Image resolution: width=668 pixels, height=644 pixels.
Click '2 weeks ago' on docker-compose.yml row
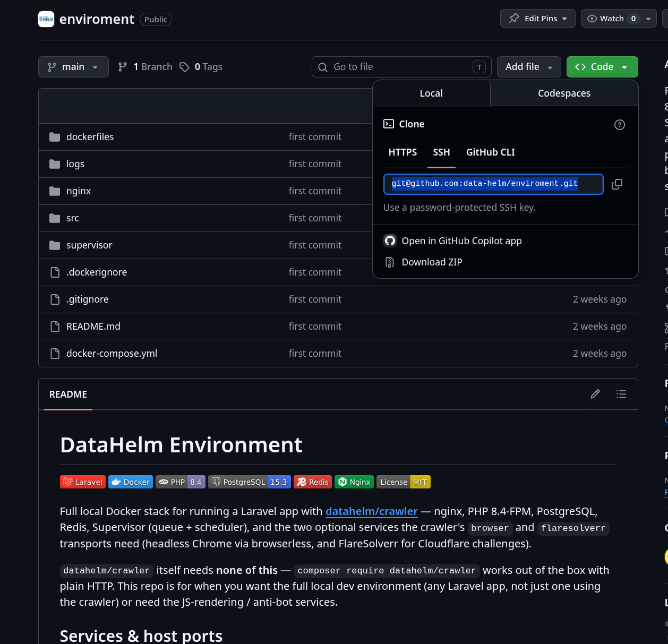pyautogui.click(x=600, y=354)
